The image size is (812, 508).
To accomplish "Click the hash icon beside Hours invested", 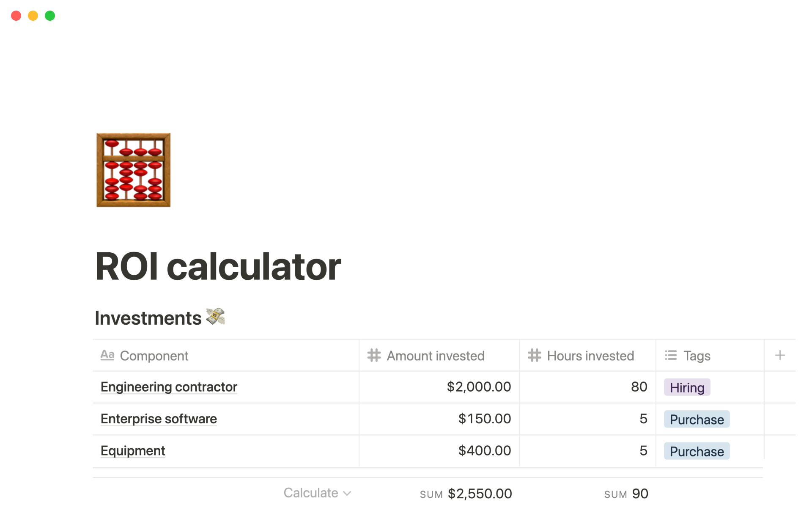I will pyautogui.click(x=534, y=356).
